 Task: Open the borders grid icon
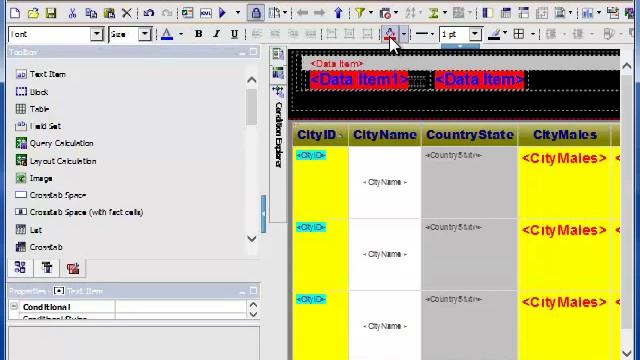click(x=519, y=34)
